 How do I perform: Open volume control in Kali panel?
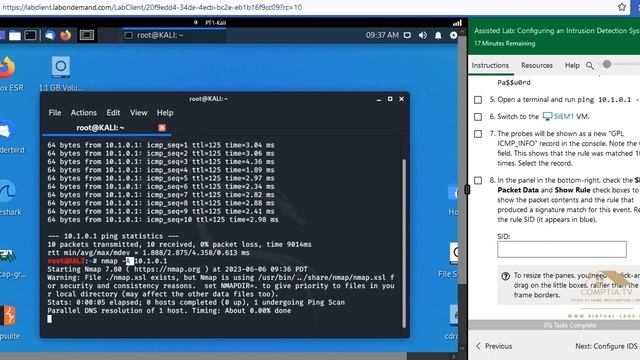pyautogui.click(x=423, y=36)
